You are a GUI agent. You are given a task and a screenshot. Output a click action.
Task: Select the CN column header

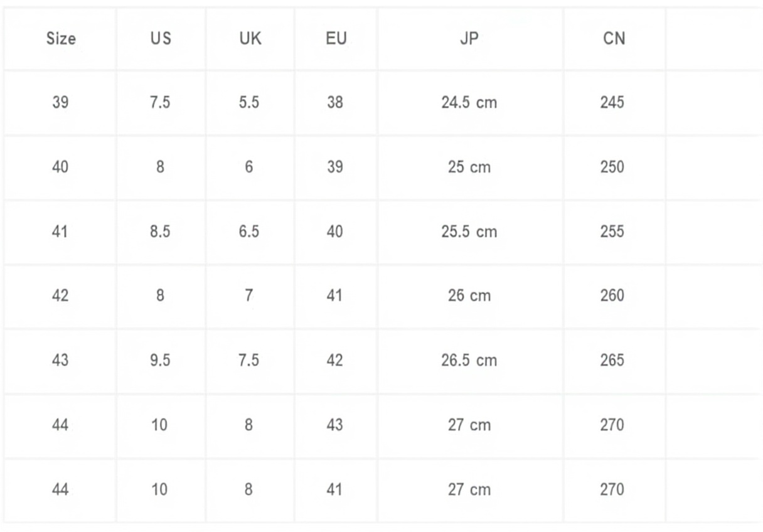[x=614, y=39]
